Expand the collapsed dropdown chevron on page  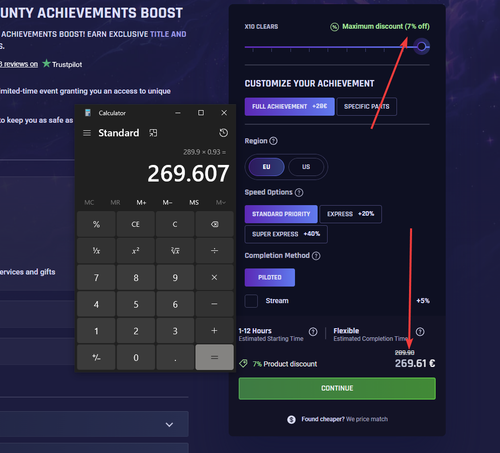[x=169, y=425]
